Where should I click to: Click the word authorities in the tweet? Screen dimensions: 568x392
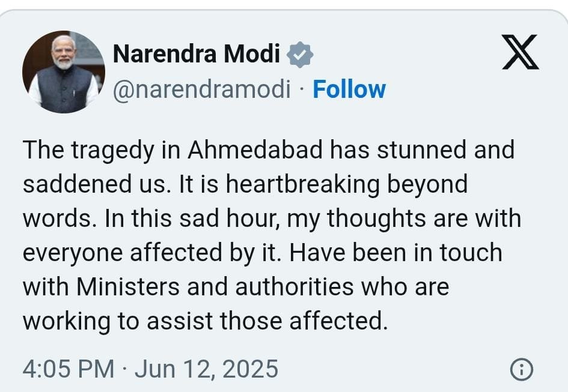pyautogui.click(x=294, y=287)
